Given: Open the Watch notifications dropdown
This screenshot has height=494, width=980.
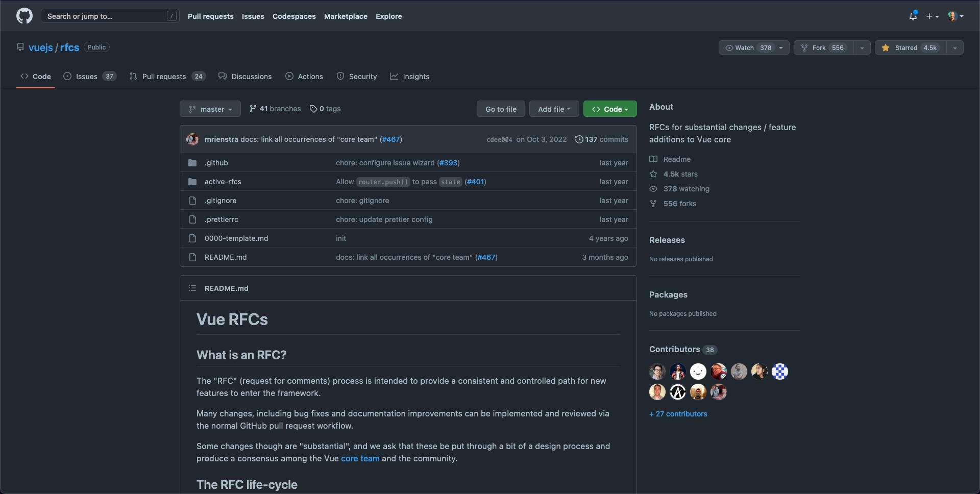Looking at the screenshot, I should (754, 47).
